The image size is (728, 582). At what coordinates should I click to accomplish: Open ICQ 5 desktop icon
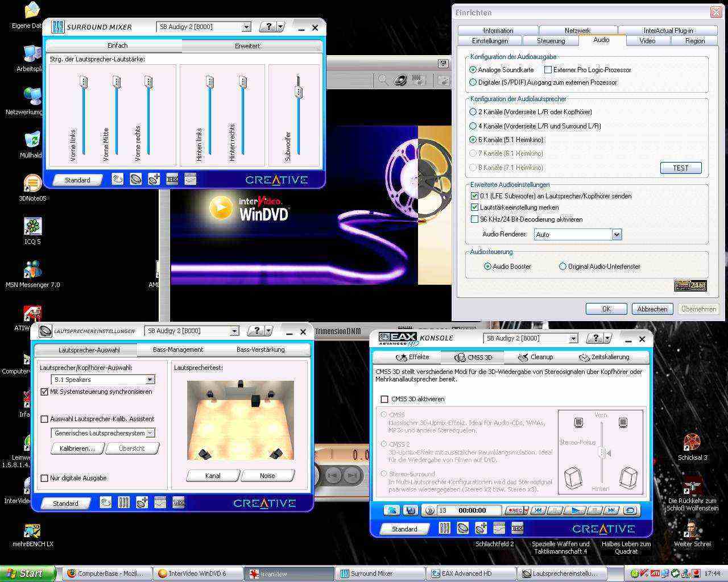coord(32,231)
